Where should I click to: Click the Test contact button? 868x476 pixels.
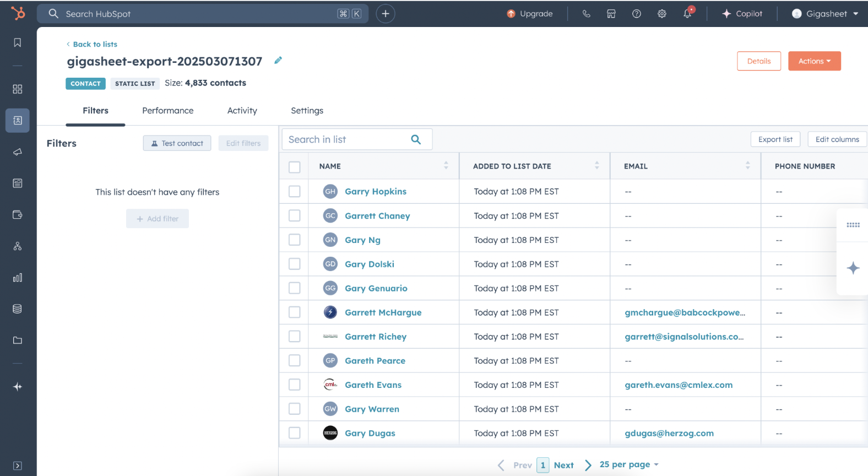tap(177, 143)
